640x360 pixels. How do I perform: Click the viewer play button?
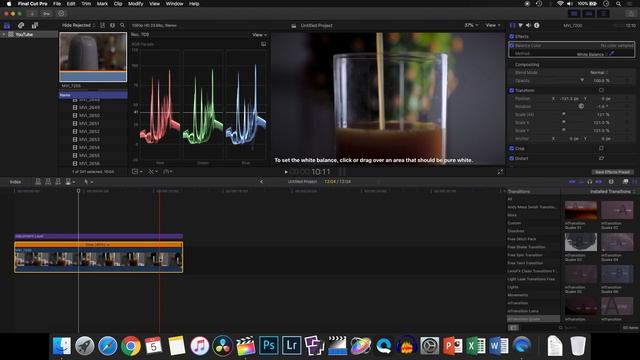(x=286, y=172)
